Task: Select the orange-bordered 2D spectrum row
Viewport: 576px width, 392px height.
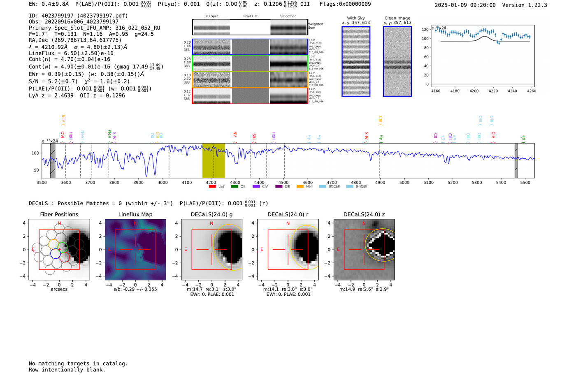Action: (250, 79)
